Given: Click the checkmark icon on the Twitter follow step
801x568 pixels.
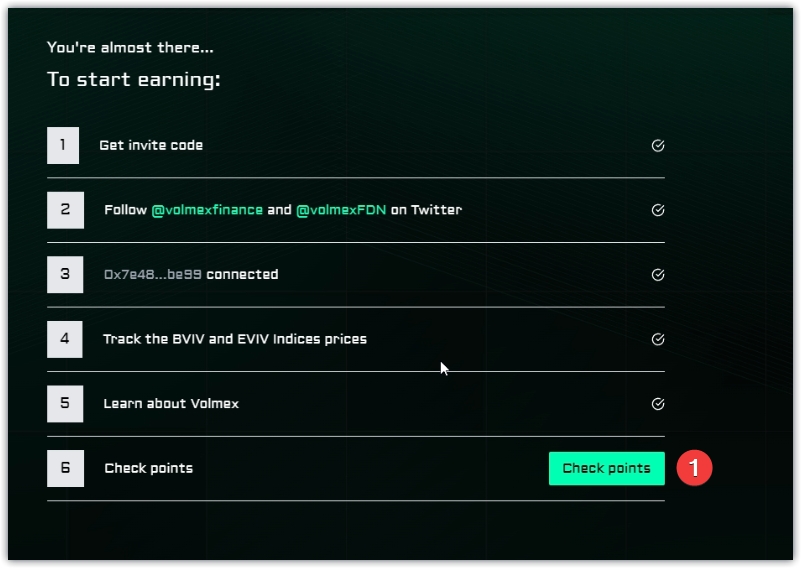Looking at the screenshot, I should click(x=658, y=210).
